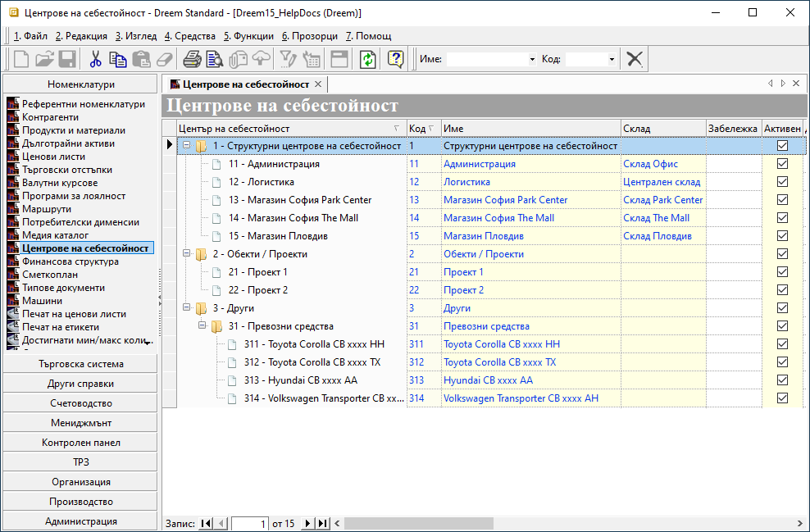Click the Open folder icon in toolbar

point(44,59)
